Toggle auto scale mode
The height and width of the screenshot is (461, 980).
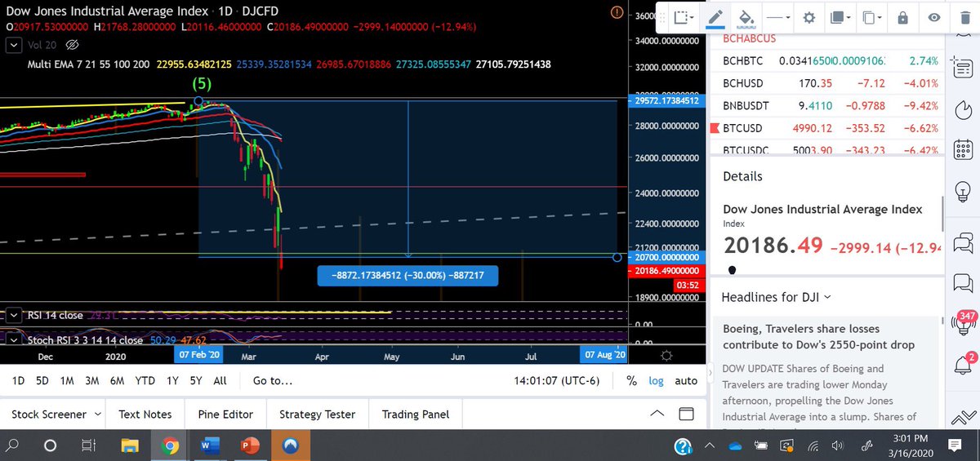point(686,380)
